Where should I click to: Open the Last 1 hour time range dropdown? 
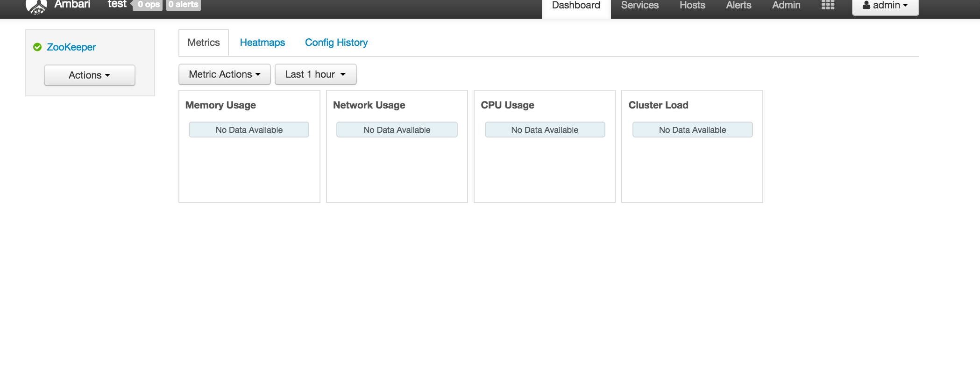tap(315, 74)
